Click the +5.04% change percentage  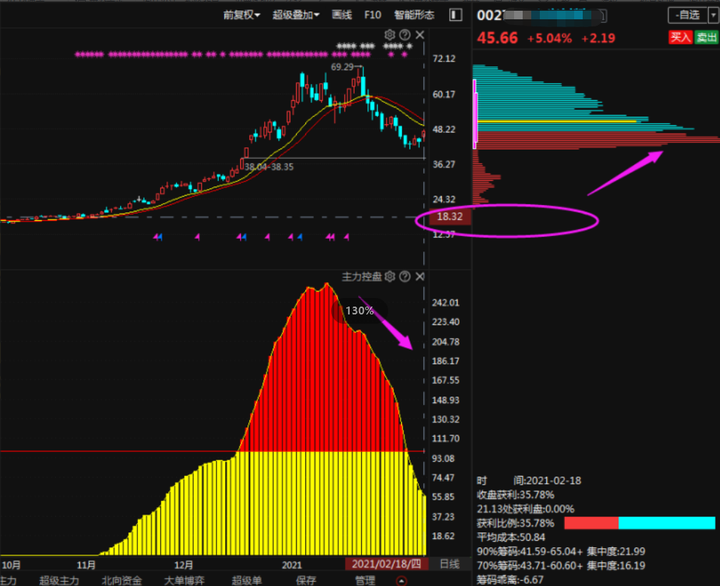coord(549,38)
